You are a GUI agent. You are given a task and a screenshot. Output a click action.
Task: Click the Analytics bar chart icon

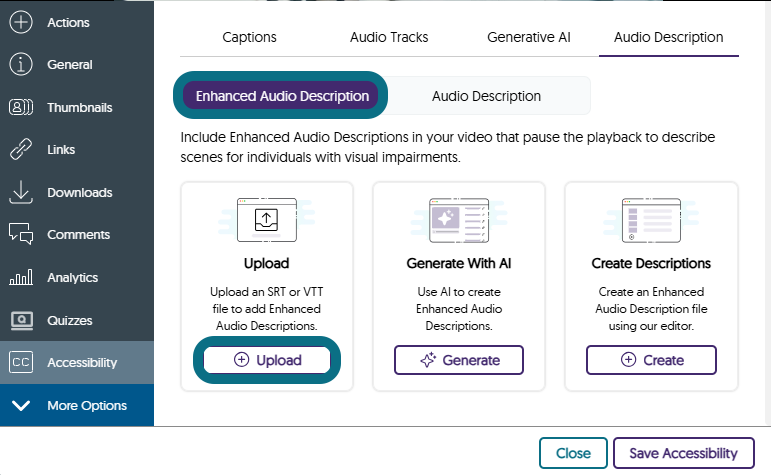click(21, 277)
